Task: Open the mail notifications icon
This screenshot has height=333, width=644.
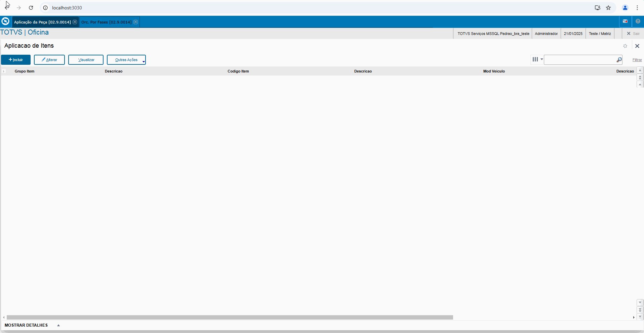Action: click(x=625, y=21)
